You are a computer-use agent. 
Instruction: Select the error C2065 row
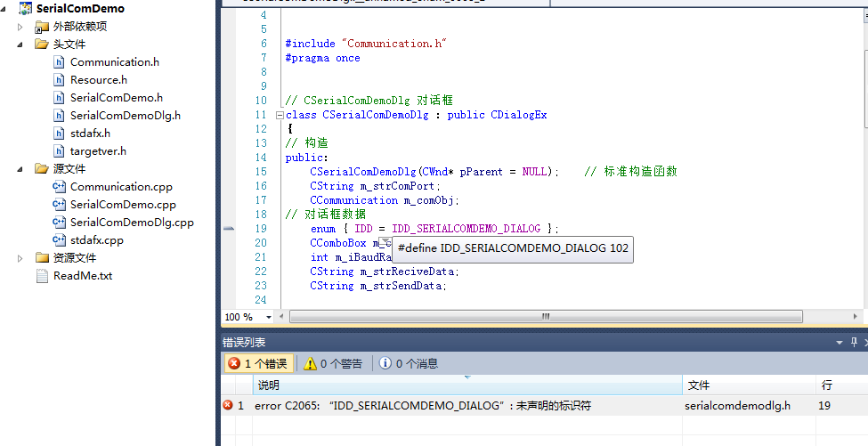(544, 406)
